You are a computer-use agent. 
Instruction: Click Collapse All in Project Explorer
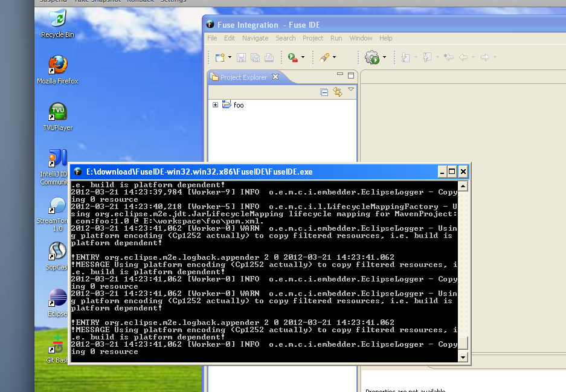tap(324, 92)
